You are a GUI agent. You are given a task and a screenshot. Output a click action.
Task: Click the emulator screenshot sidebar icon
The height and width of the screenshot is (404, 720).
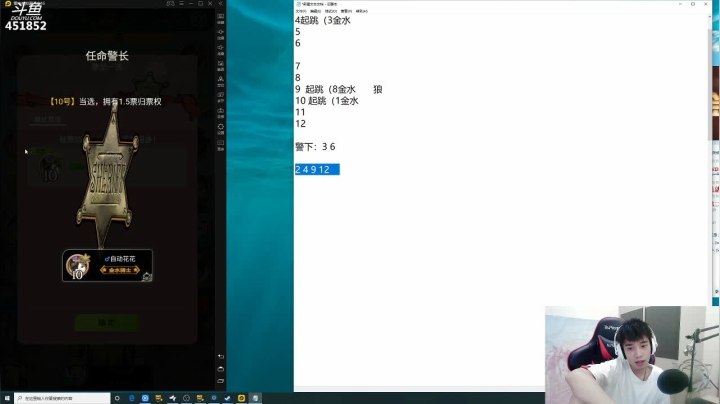click(x=221, y=65)
